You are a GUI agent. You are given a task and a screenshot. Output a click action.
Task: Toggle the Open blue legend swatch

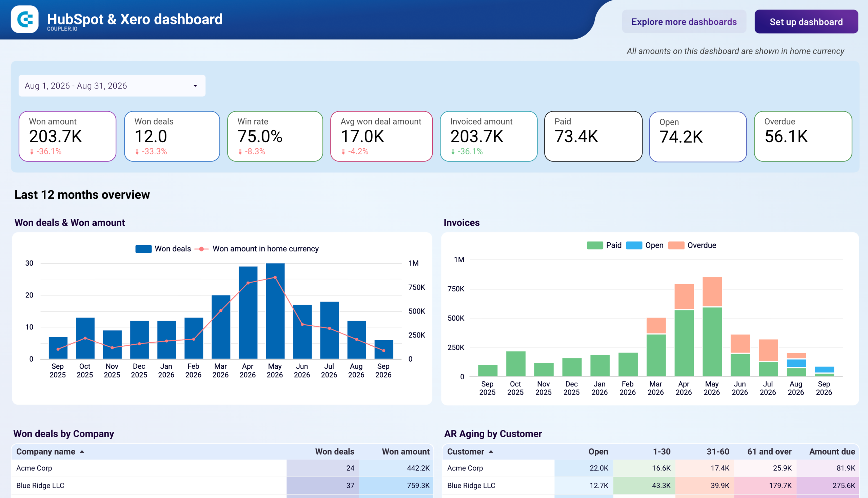(x=634, y=246)
